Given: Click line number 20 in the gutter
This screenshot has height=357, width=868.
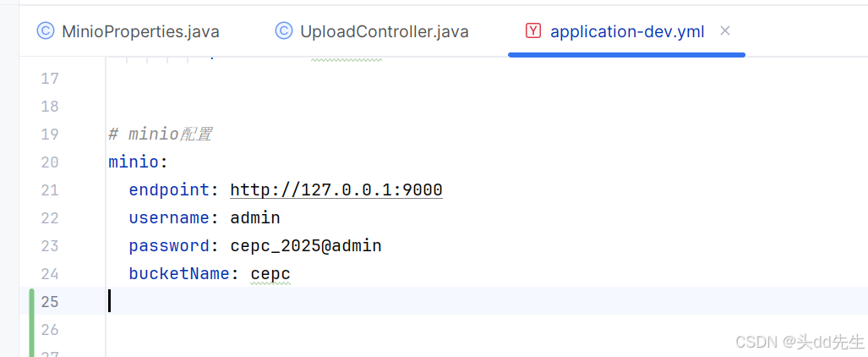Looking at the screenshot, I should click(50, 162).
